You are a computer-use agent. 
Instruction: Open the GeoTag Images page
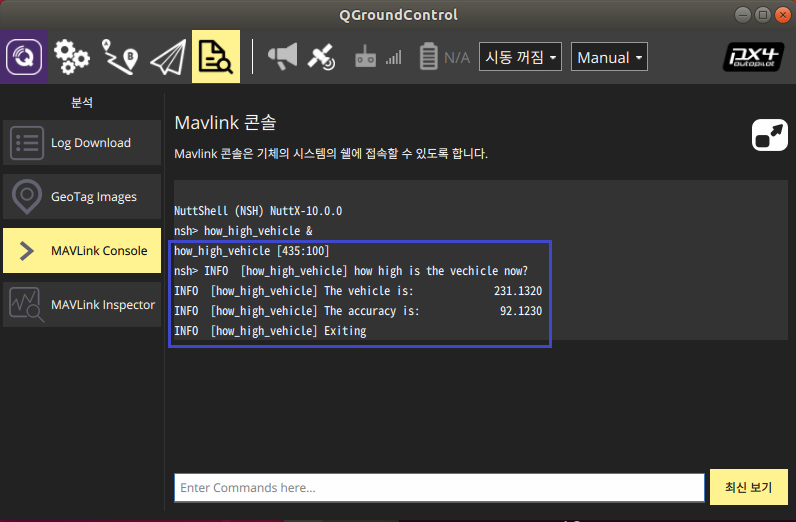(x=82, y=197)
